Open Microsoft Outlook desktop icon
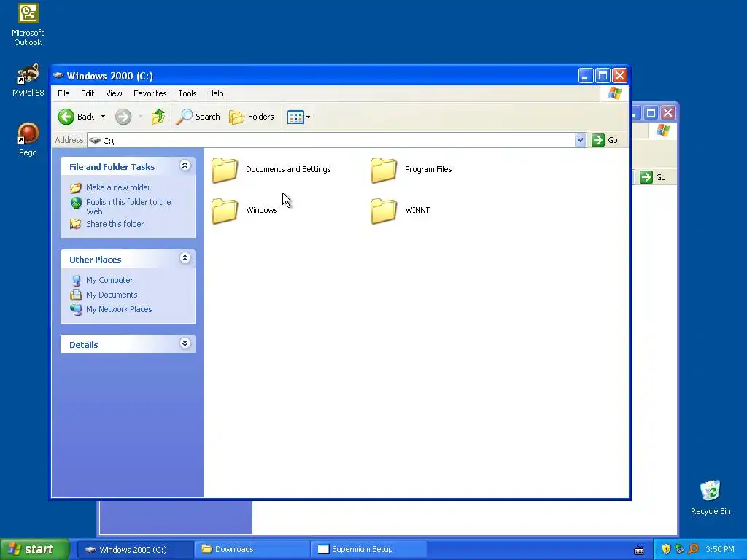747x560 pixels. click(28, 25)
